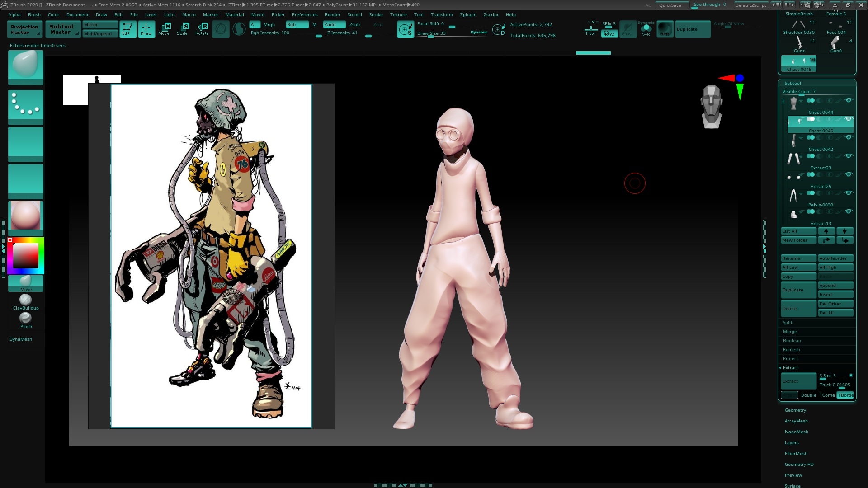This screenshot has width=868, height=488.
Task: Toggle the Rgb channel button
Action: (297, 25)
